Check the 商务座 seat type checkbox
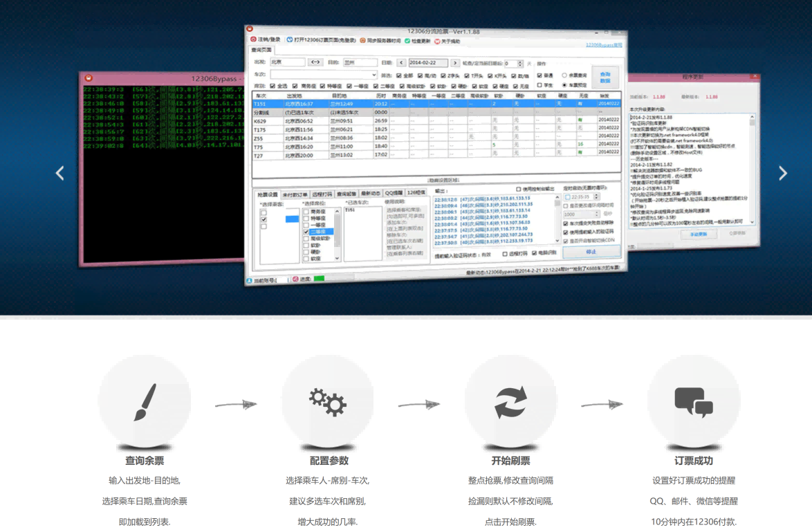812x532 pixels. coord(295,86)
